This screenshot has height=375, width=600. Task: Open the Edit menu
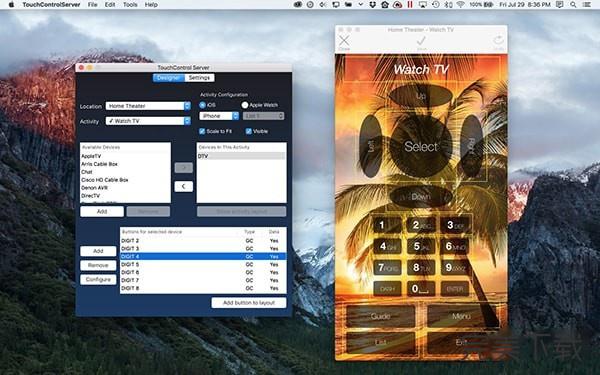[110, 5]
